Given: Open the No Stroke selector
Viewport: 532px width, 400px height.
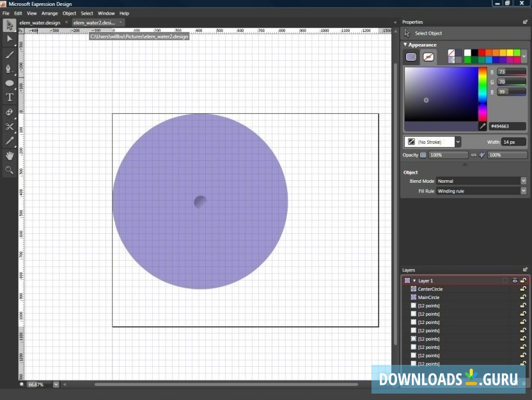Looking at the screenshot, I should click(x=432, y=141).
